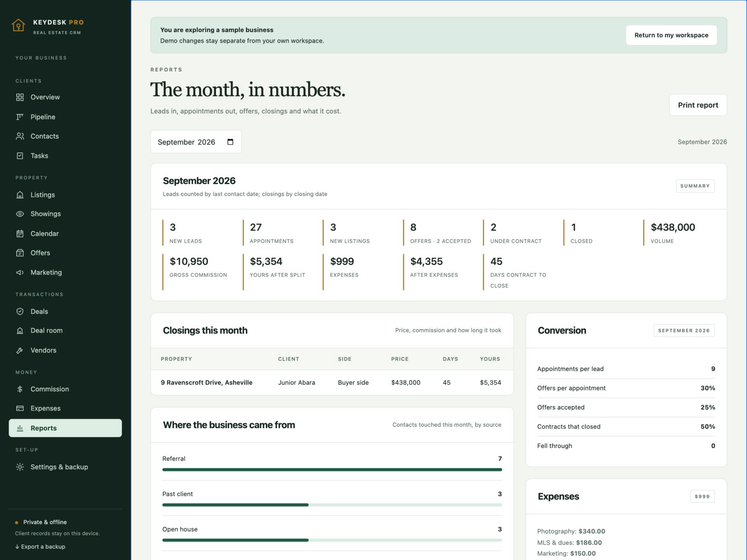Viewport: 747px width, 560px height.
Task: Click the Deal room icon in sidebar
Action: coord(20,331)
